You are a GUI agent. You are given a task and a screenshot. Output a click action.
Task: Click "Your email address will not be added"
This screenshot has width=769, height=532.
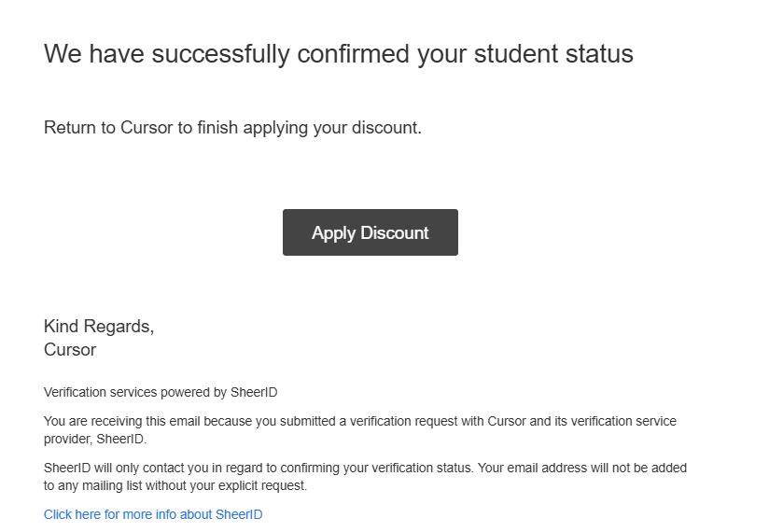pos(582,468)
